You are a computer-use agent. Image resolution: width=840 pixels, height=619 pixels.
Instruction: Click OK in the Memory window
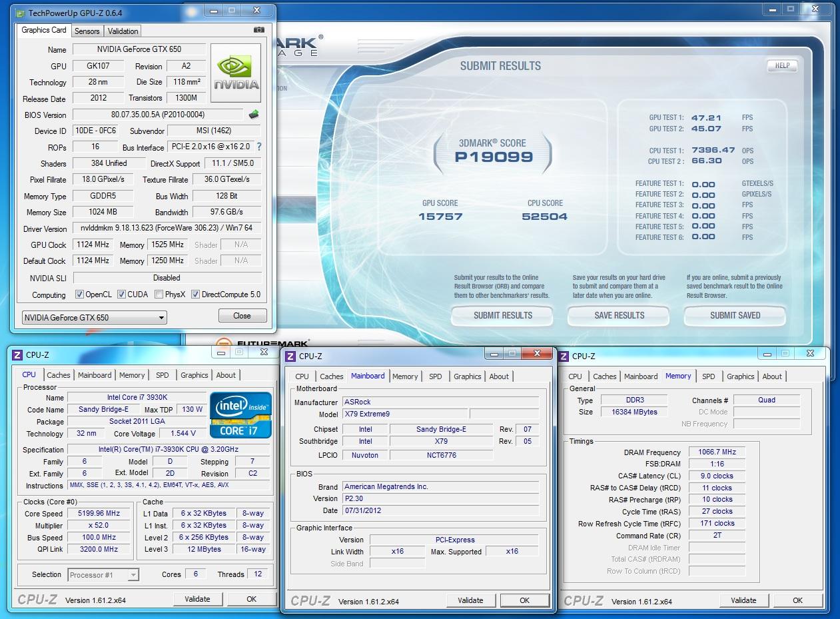click(797, 600)
